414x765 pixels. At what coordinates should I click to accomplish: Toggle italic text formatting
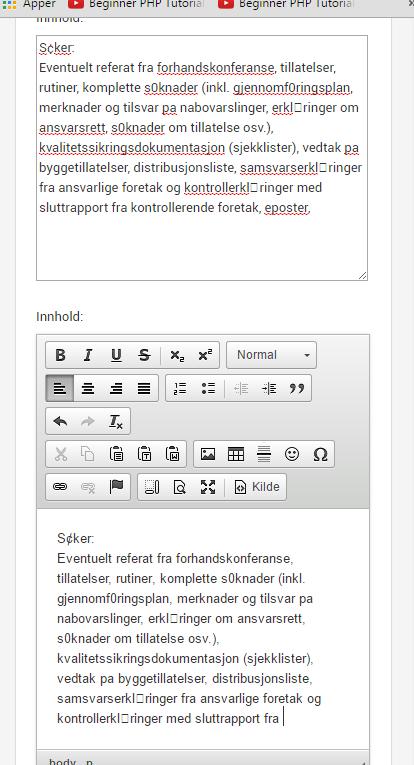tap(88, 355)
